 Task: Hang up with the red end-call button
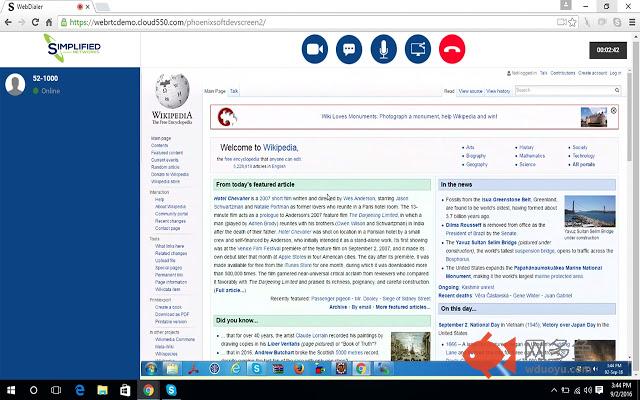452,49
